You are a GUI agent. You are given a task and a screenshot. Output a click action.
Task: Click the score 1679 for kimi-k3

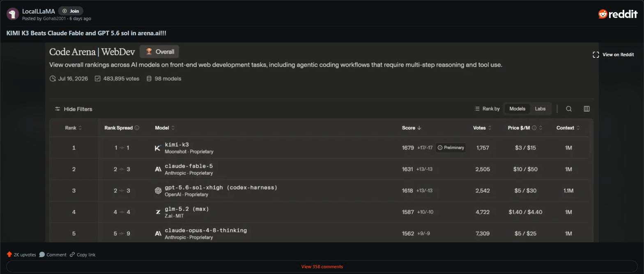408,148
